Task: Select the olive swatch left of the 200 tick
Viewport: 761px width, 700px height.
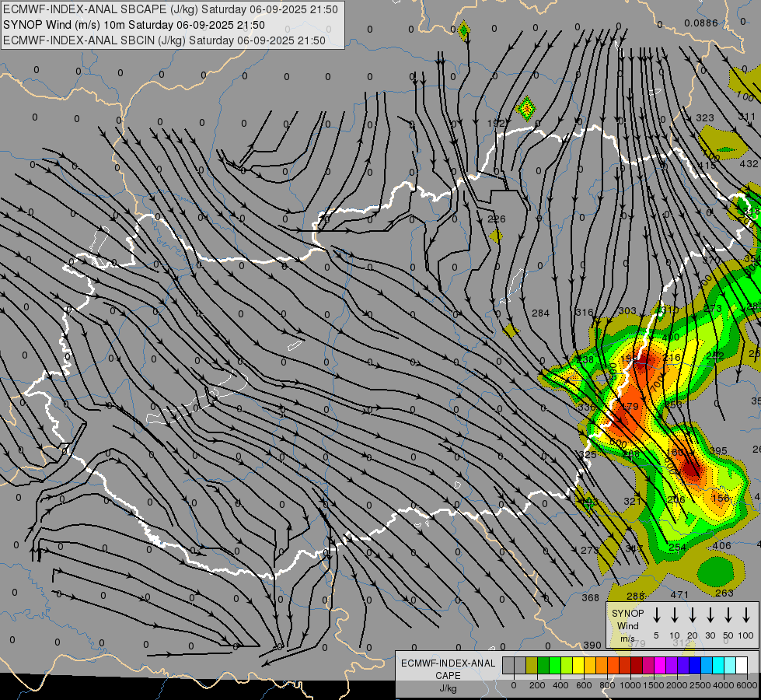Action: point(532,666)
